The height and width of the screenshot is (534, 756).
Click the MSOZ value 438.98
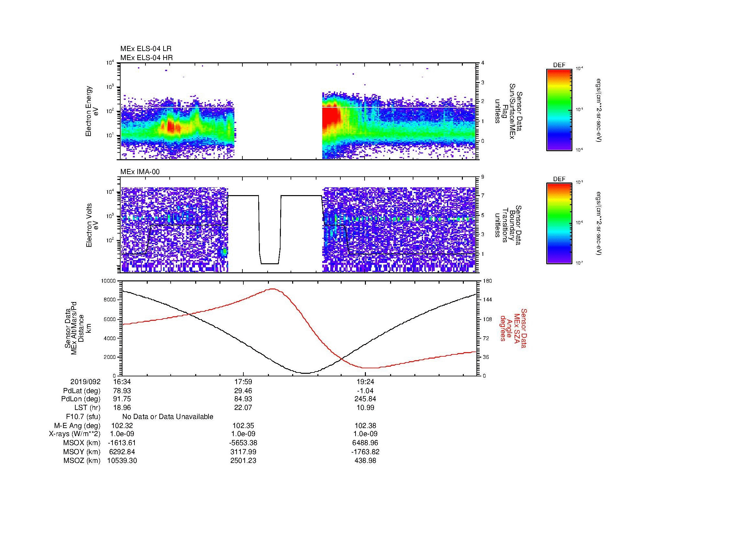365,461
